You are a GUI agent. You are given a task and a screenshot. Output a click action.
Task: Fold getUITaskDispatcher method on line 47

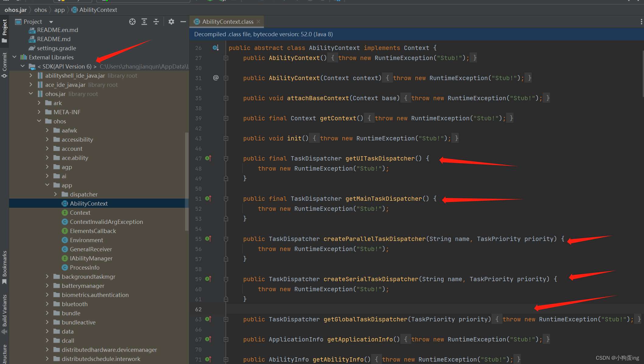click(226, 158)
